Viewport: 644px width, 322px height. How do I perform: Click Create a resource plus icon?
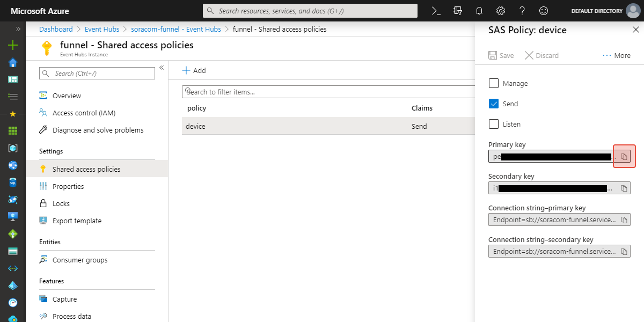13,46
